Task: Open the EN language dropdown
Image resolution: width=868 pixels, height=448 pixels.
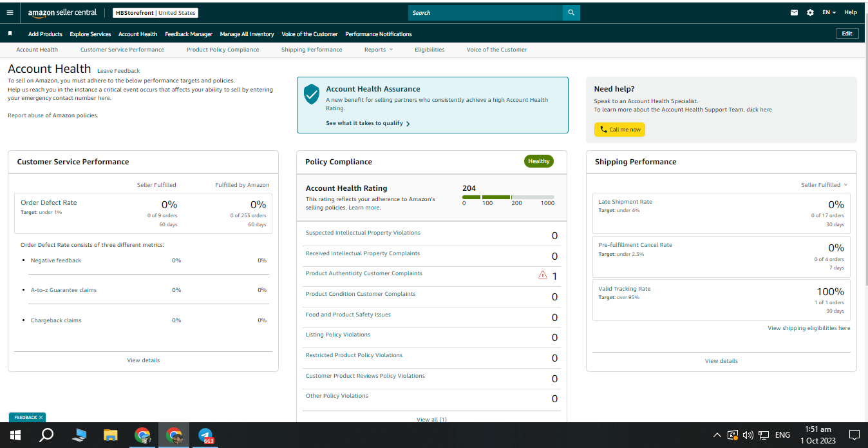Action: pyautogui.click(x=829, y=12)
